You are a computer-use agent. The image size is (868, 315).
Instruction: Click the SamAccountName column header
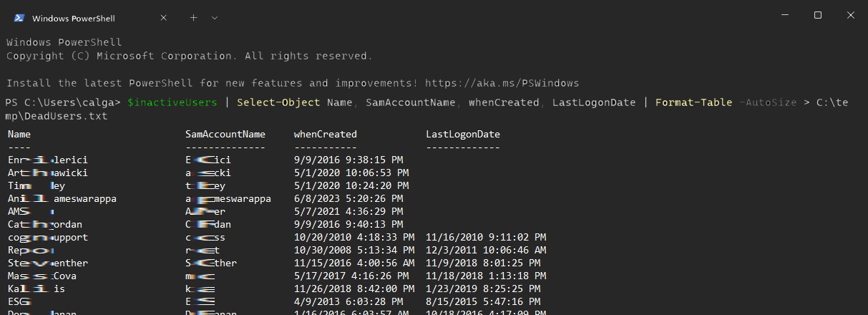225,134
